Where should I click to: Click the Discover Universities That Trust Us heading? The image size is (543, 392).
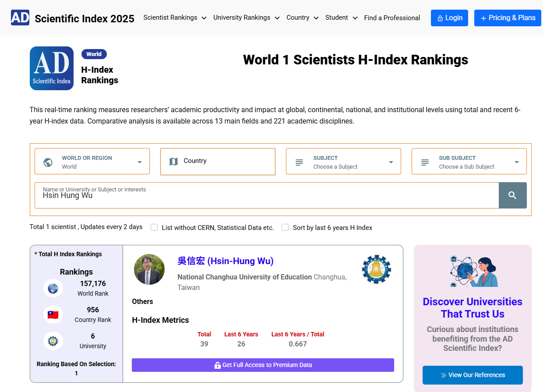coord(472,308)
